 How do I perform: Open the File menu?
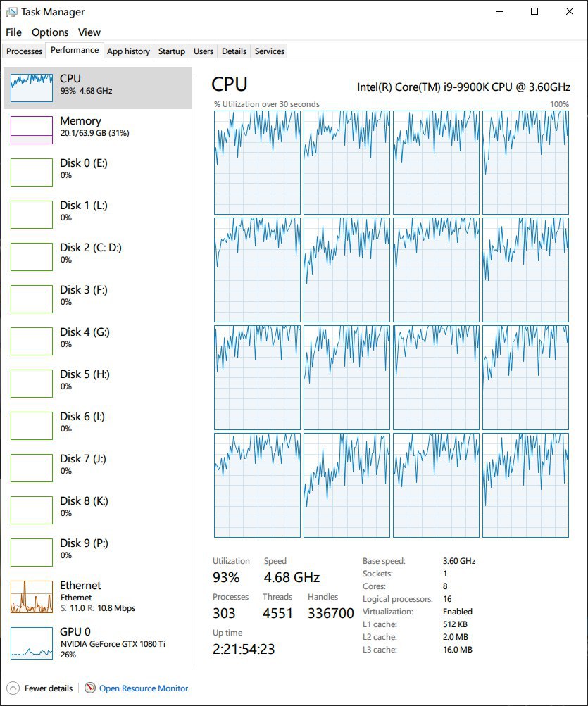point(13,32)
